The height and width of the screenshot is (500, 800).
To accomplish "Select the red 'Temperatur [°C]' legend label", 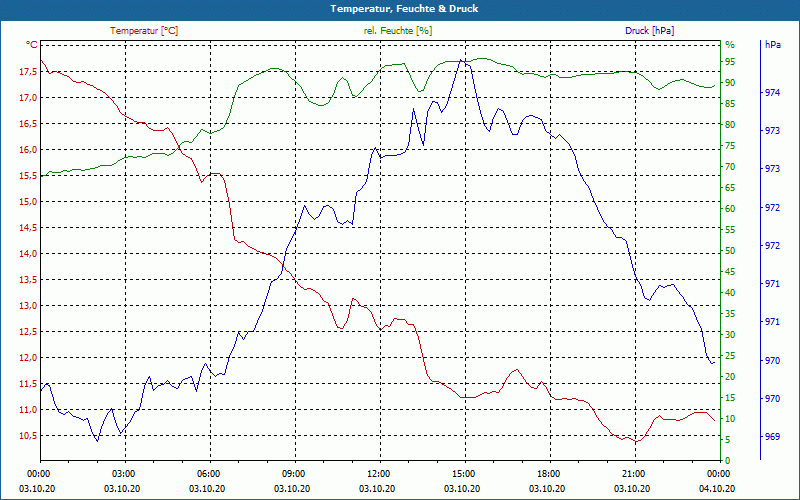I will tap(144, 31).
